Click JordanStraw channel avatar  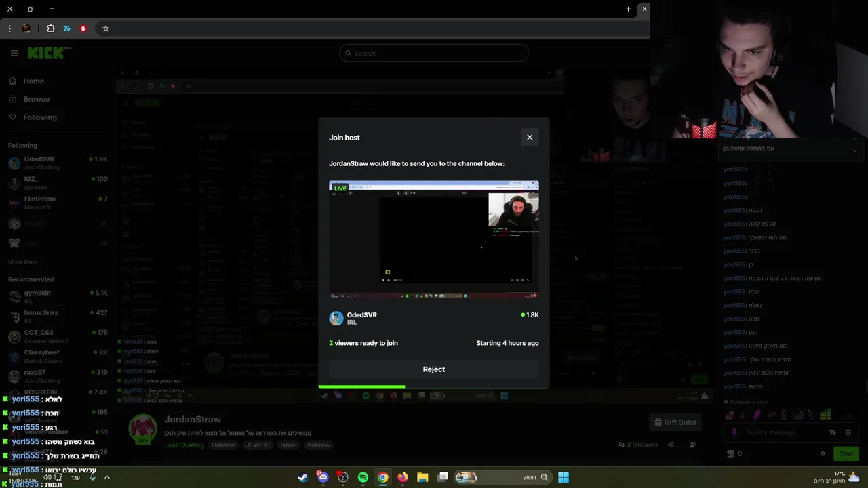pyautogui.click(x=143, y=428)
